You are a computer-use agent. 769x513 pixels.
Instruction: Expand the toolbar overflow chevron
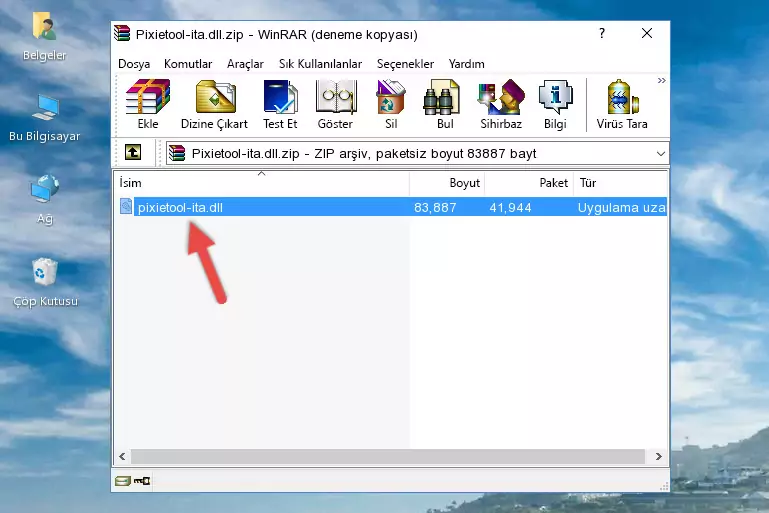coord(662,80)
